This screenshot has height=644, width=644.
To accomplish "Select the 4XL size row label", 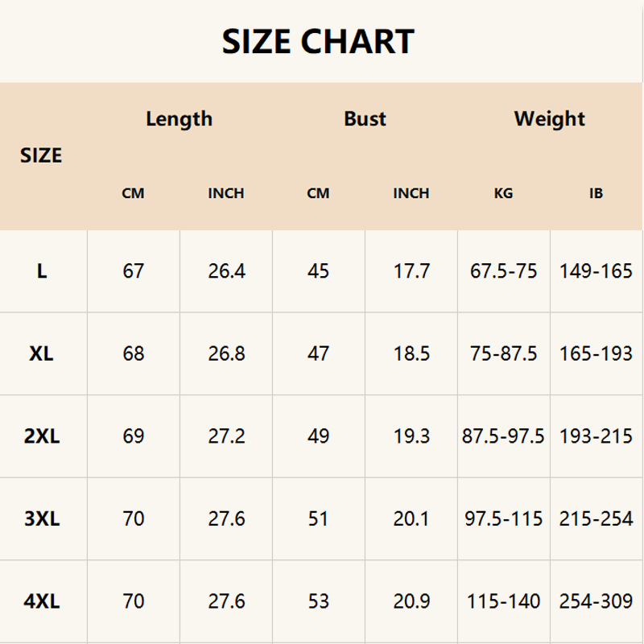I will [42, 601].
